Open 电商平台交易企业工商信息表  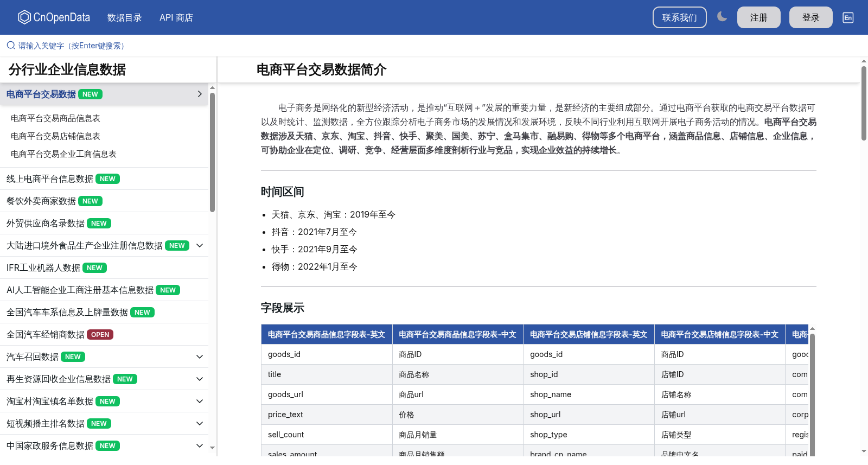tap(63, 154)
